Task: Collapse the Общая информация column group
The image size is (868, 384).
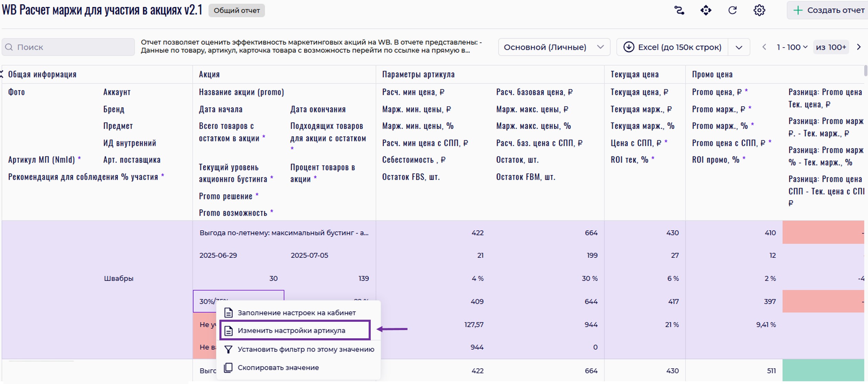Action: [2, 74]
